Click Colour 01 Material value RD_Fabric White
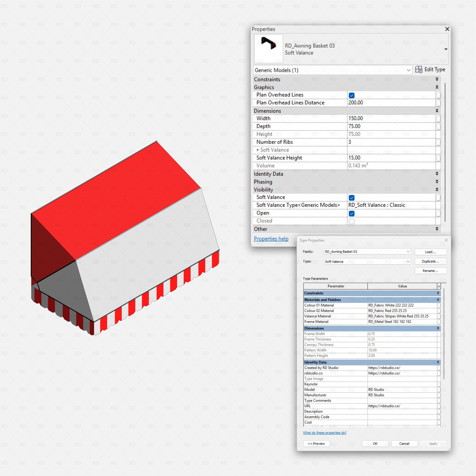This screenshot has width=476, height=476. tap(402, 305)
